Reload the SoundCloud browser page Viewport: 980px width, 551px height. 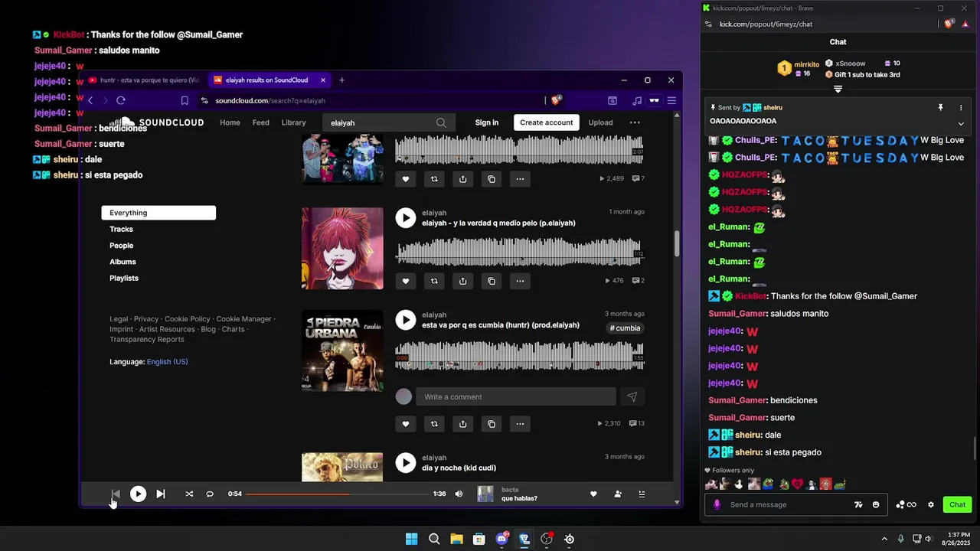pyautogui.click(x=121, y=100)
